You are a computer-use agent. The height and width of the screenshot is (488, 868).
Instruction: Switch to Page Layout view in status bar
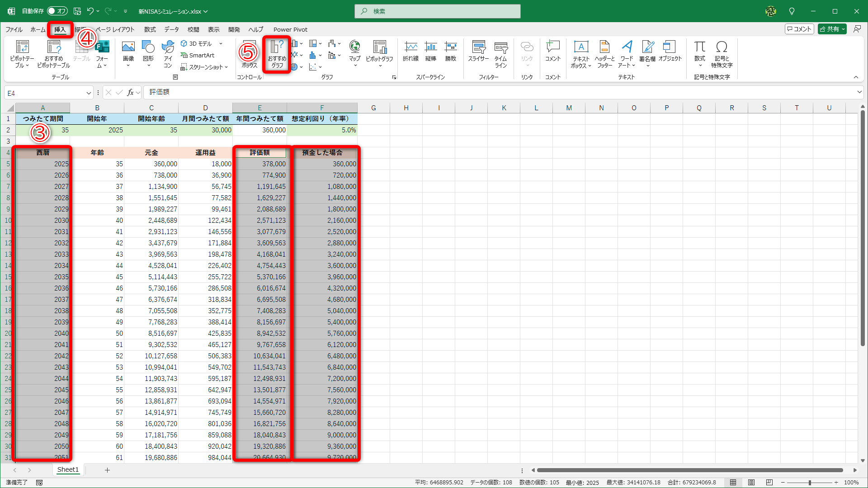(x=751, y=483)
